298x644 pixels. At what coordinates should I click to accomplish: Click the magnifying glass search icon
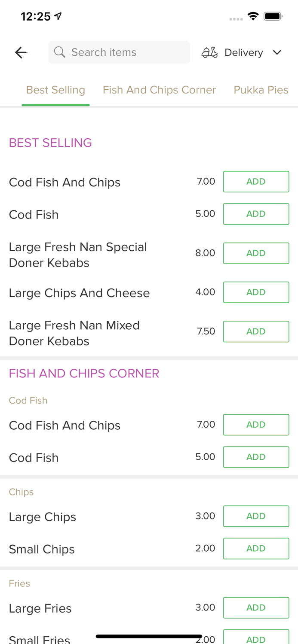point(60,52)
